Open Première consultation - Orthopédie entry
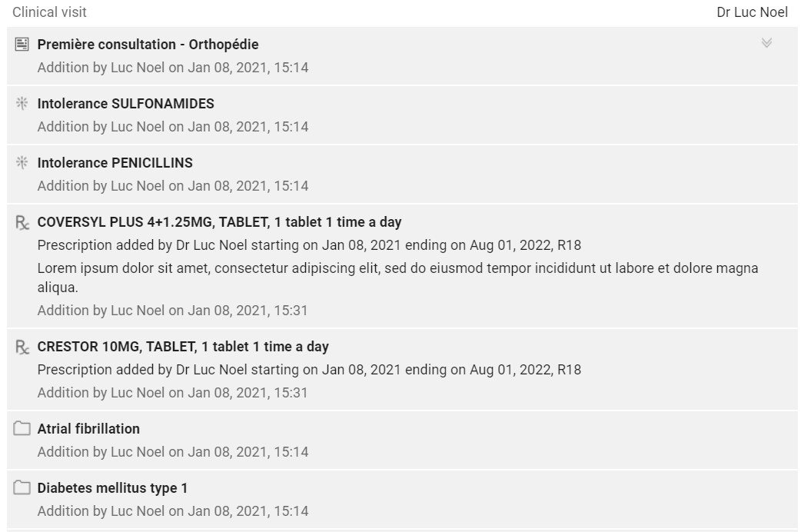 click(x=148, y=45)
